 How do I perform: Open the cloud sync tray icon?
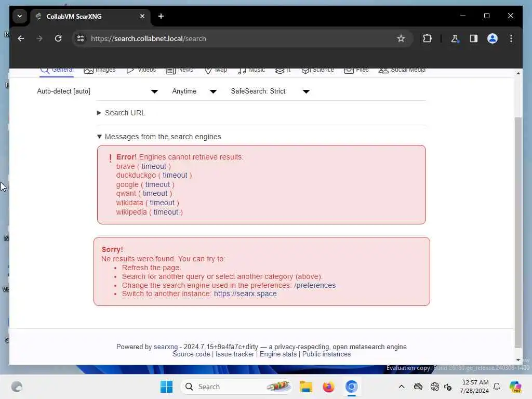418,387
